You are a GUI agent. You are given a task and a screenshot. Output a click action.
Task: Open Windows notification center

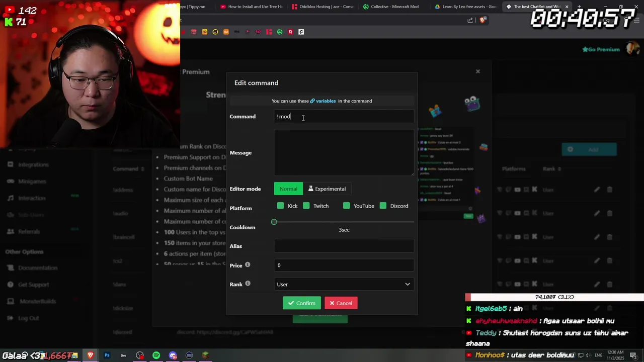click(633, 355)
